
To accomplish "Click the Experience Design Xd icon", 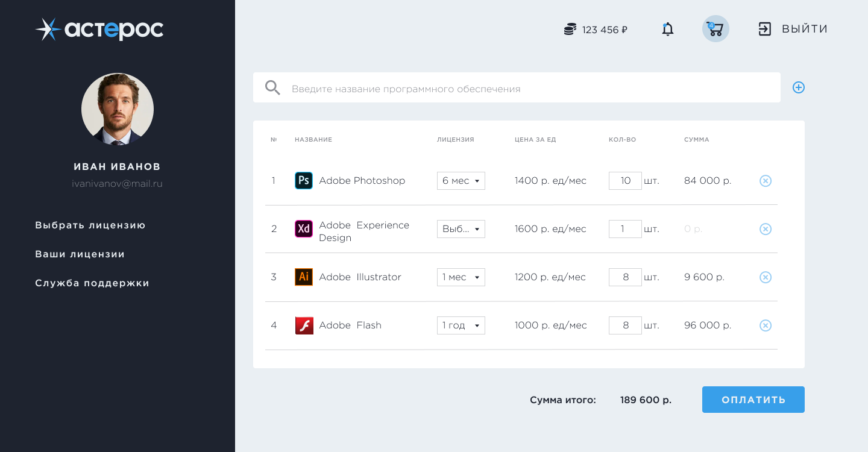I will (x=304, y=229).
